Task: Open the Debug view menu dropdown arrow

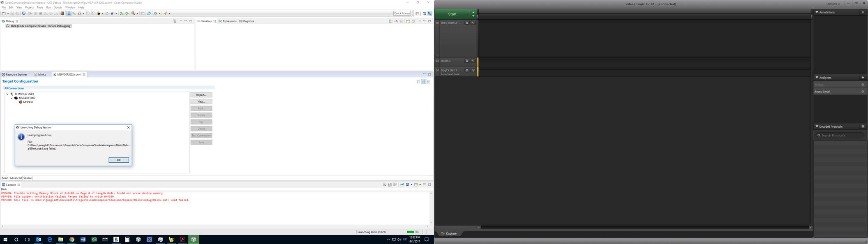Action: [x=181, y=21]
